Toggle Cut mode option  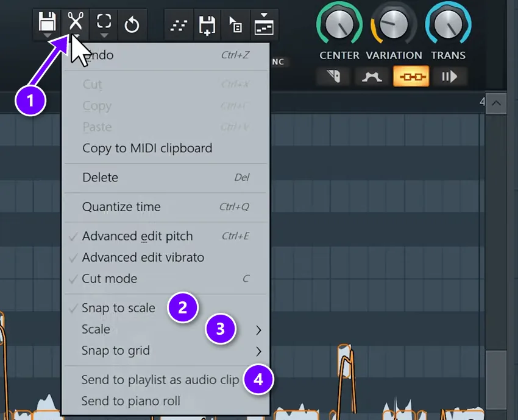pyautogui.click(x=165, y=279)
